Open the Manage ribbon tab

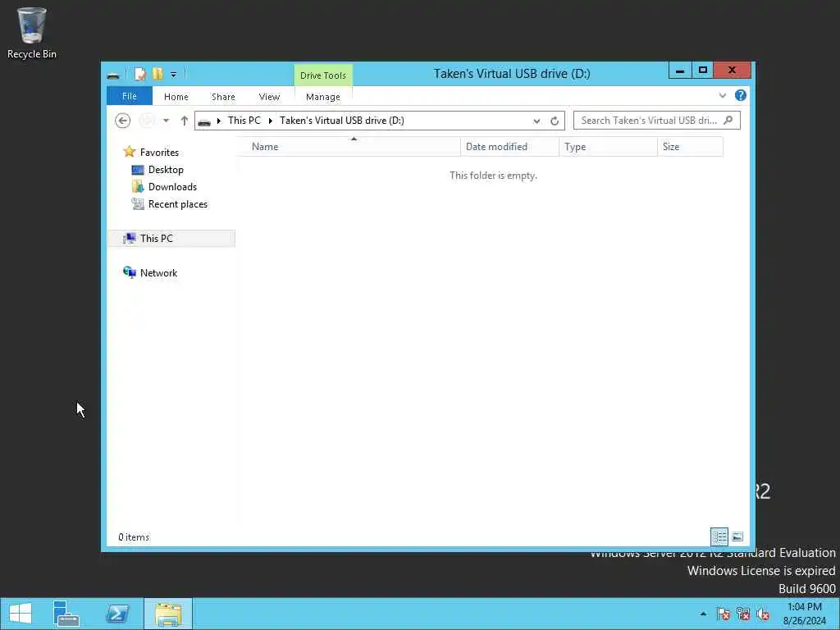(323, 97)
